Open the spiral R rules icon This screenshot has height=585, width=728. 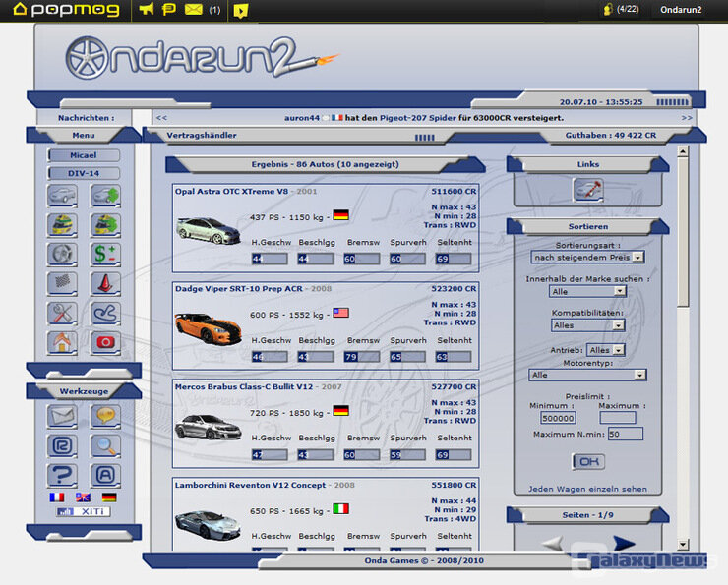tap(62, 445)
